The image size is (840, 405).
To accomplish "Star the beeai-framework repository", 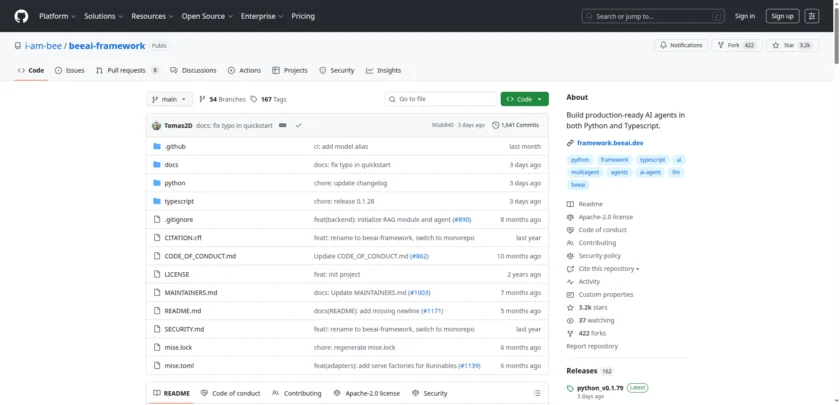I will [792, 46].
